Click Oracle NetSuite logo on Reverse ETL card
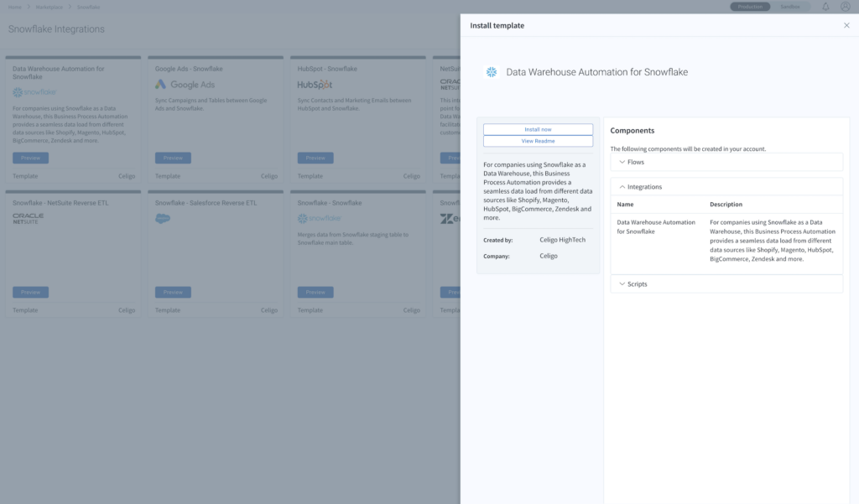This screenshot has height=504, width=859. (28, 219)
